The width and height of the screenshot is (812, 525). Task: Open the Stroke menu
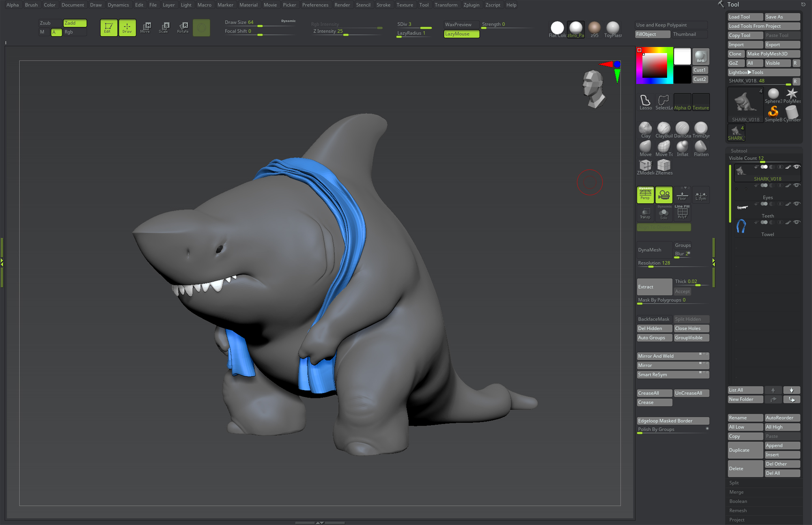tap(383, 5)
